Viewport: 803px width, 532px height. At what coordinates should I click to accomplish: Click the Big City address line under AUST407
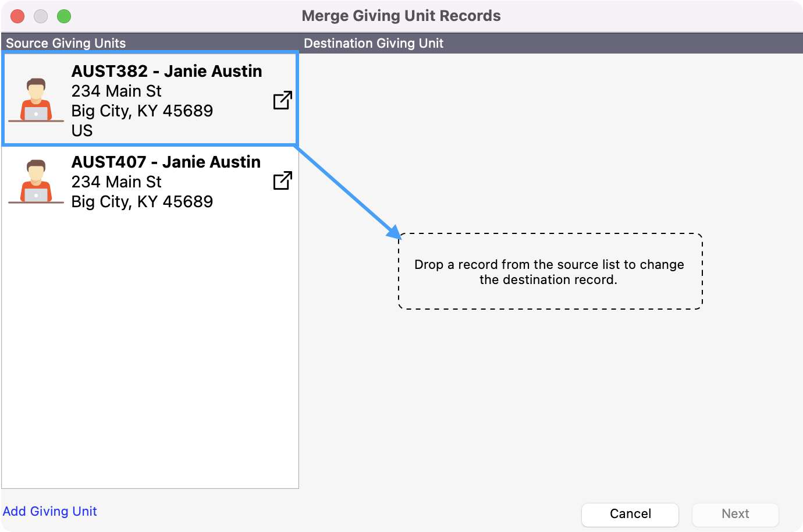click(142, 201)
